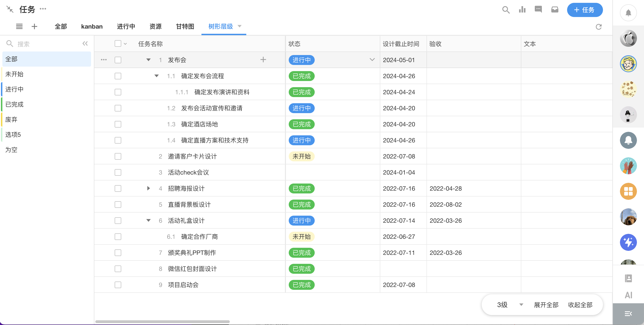Click the collapse panel icon at sidebar bottom
The image size is (644, 325).
click(x=628, y=314)
